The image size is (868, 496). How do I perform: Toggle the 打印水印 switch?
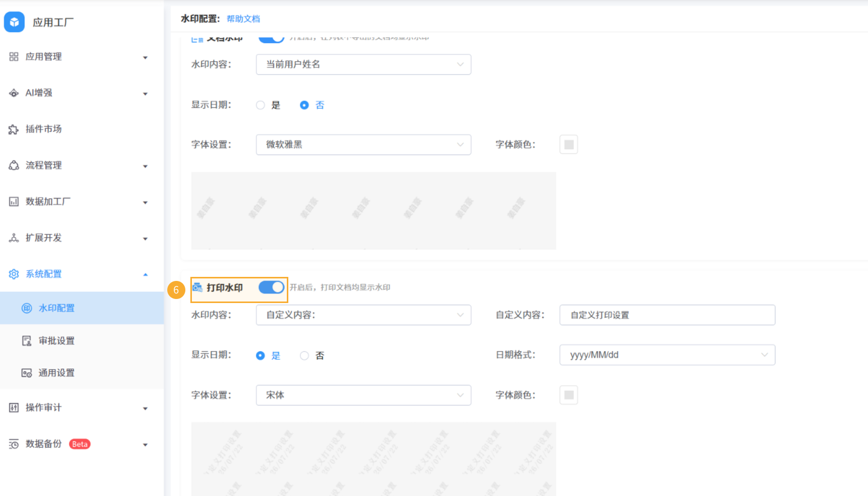(271, 287)
